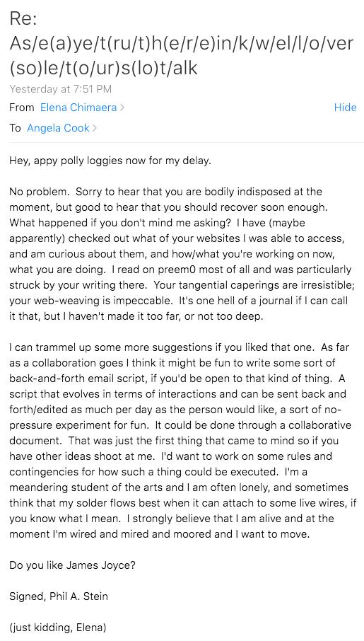Click the "(just kidding, Elena)" closing line
Screen dimensions: 364x641
(57, 628)
